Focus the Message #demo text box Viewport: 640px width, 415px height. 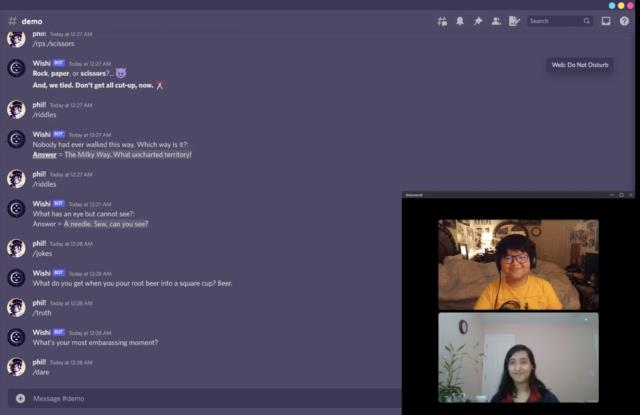(200, 398)
